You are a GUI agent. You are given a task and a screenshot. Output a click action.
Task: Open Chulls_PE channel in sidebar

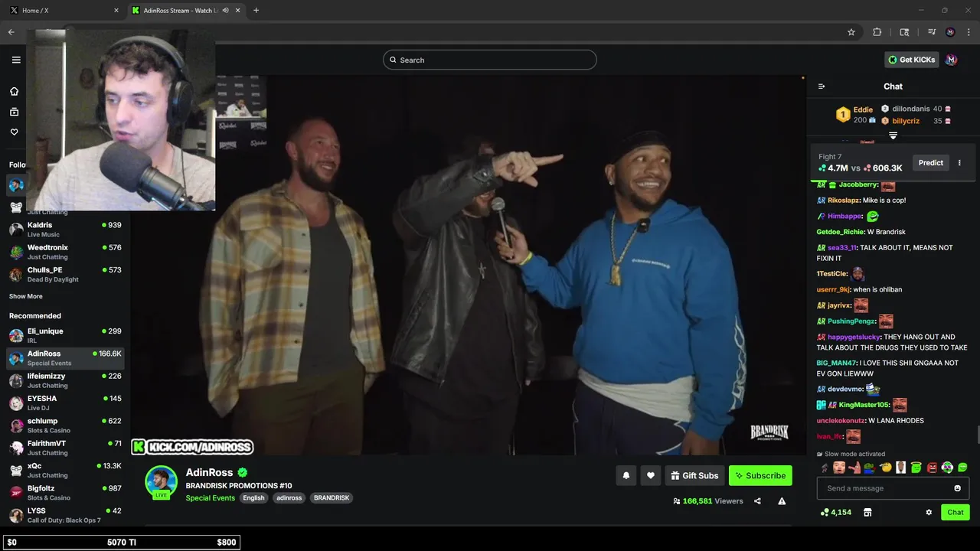coord(66,274)
